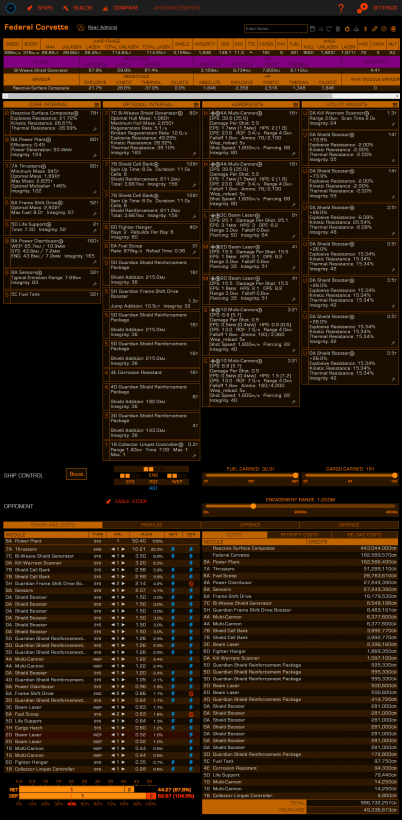Image resolution: width=402 pixels, height=820 pixels.
Task: Open the Settings gears menu
Action: tap(377, 8)
